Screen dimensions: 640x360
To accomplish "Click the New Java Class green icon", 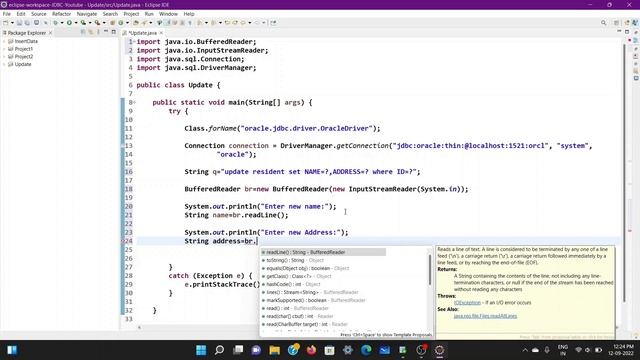I will [121, 23].
